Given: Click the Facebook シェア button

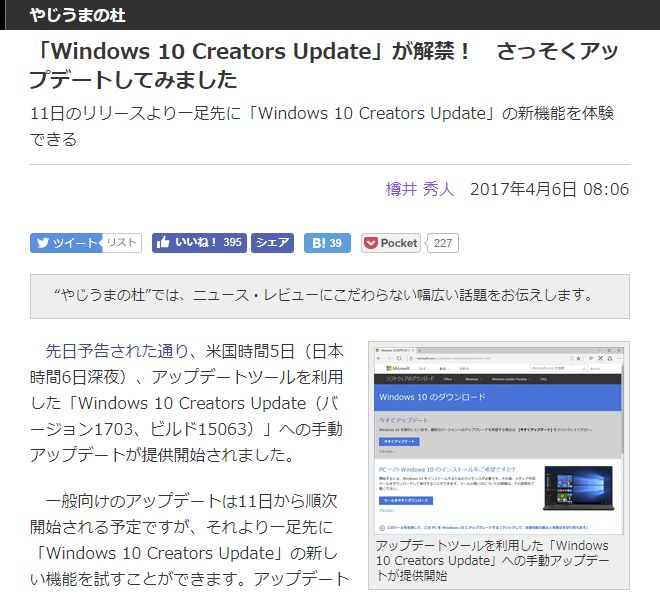Looking at the screenshot, I should 272,243.
